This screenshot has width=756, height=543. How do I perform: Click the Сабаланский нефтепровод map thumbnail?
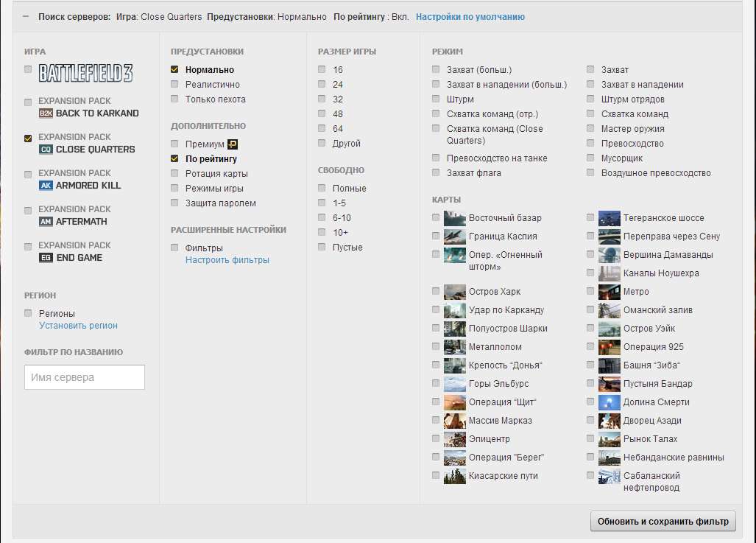pos(609,476)
